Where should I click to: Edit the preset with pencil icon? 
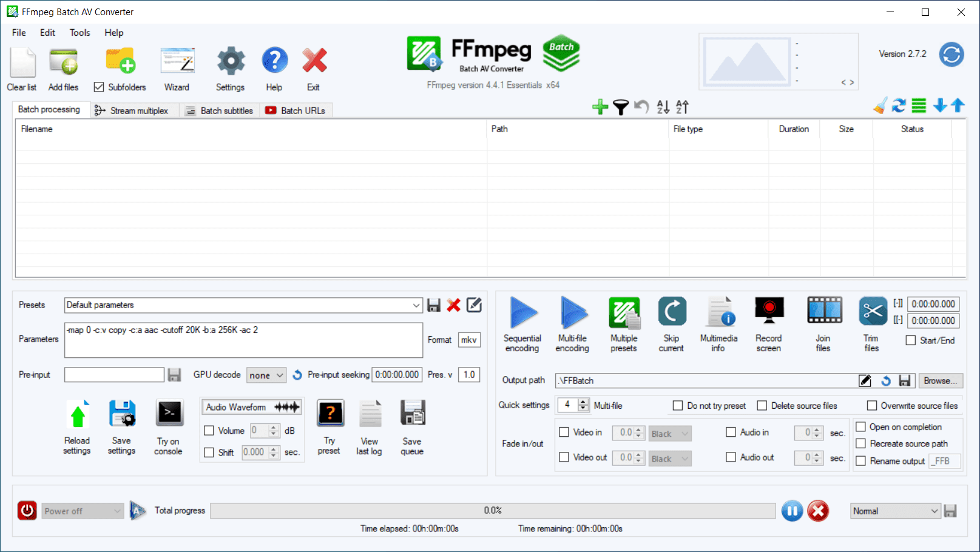474,305
